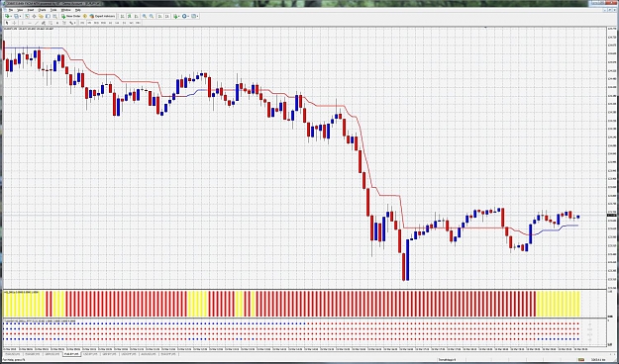Toggle chart Auto Scroll
The image size is (619, 364).
click(x=159, y=16)
